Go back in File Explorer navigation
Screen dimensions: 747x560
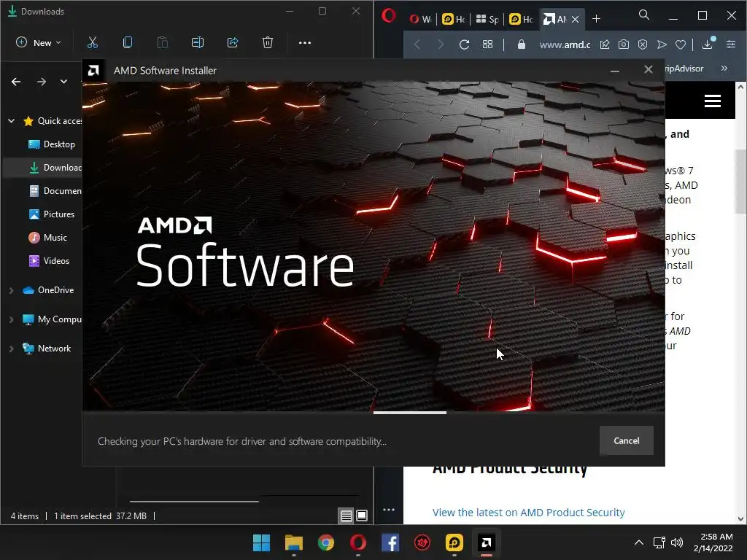(16, 82)
